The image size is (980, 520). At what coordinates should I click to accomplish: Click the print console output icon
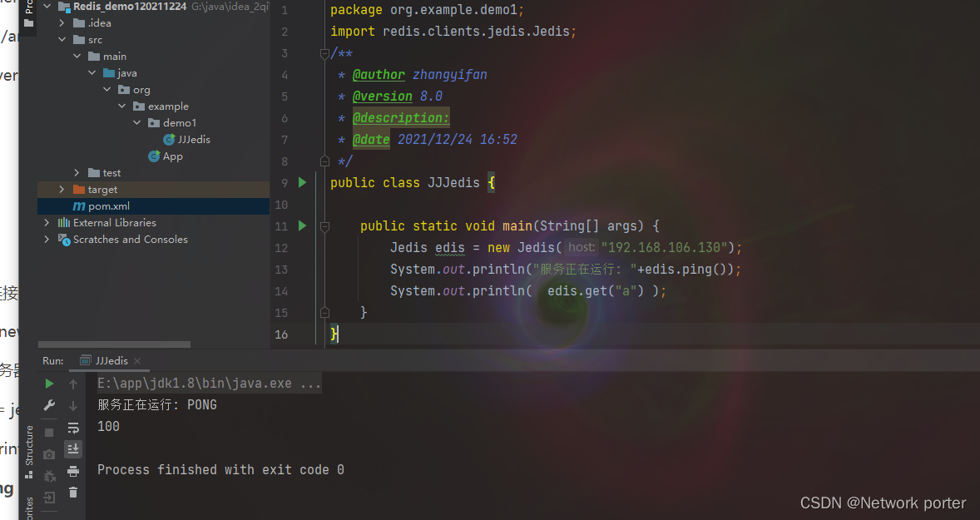point(73,471)
